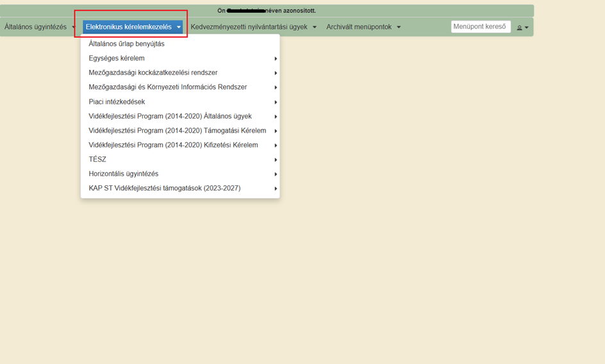Select Mezőgazdasági kockázatkezelési rendszer entry
The image size is (605, 364).
pyautogui.click(x=180, y=72)
